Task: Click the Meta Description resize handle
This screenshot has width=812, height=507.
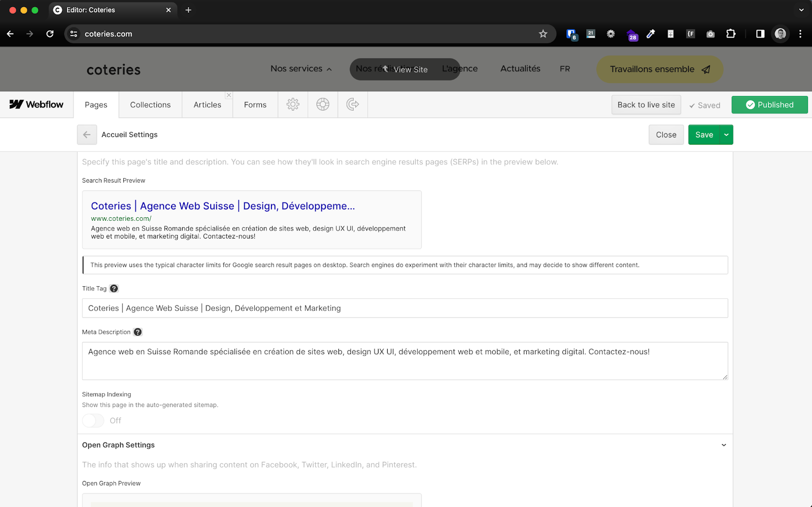Action: click(725, 377)
